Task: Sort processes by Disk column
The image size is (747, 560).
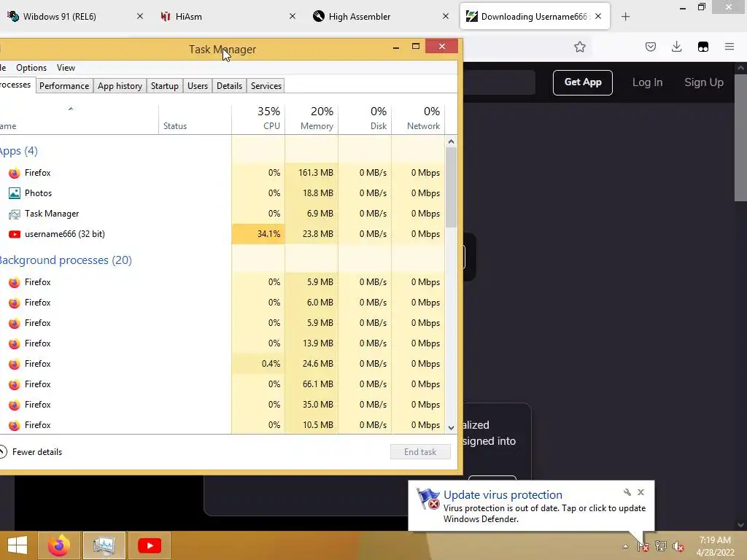Action: 365,118
